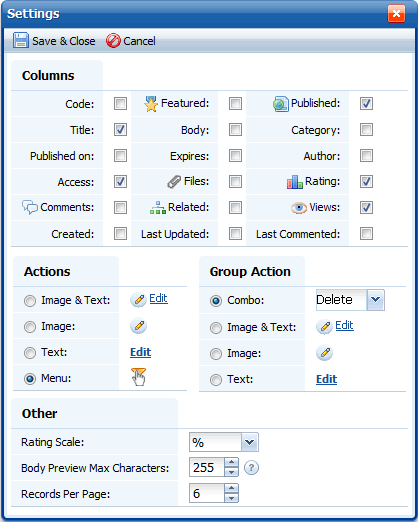Select Group Action Combo radio button
The width and height of the screenshot is (418, 522).
(216, 301)
